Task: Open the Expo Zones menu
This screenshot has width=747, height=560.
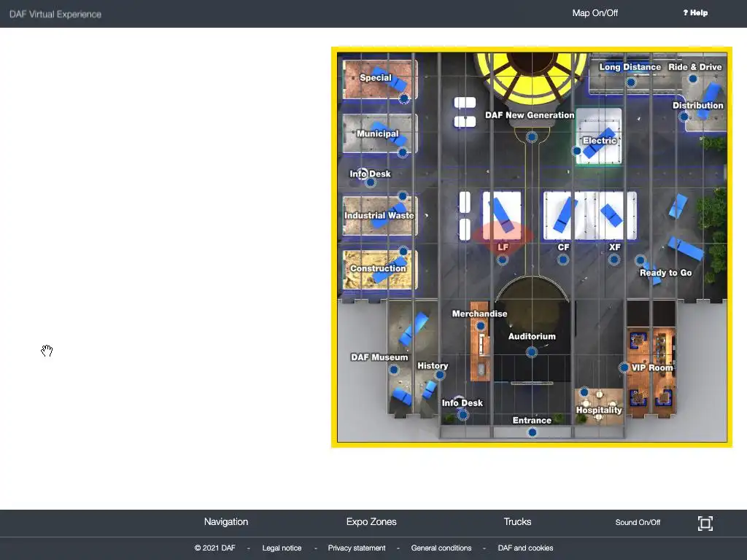Action: click(371, 522)
